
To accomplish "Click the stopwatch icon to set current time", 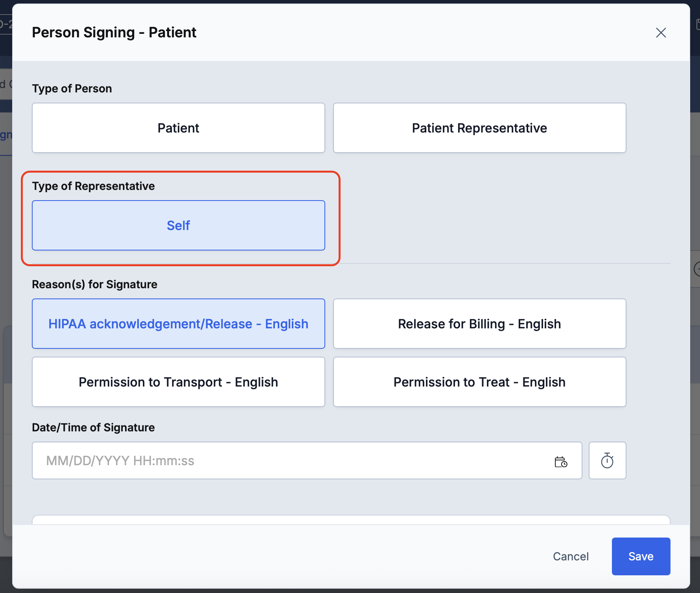I will click(x=607, y=460).
